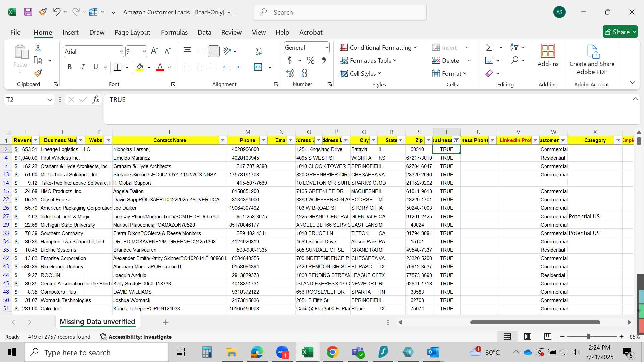Click Accessibility: Investigate in status bar
This screenshot has height=362, width=644.
(136, 337)
